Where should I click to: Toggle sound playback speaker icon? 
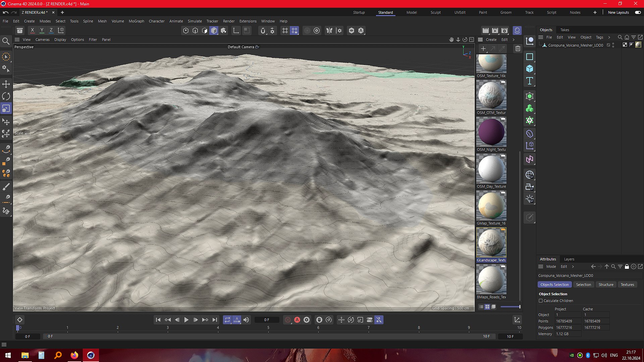246,320
